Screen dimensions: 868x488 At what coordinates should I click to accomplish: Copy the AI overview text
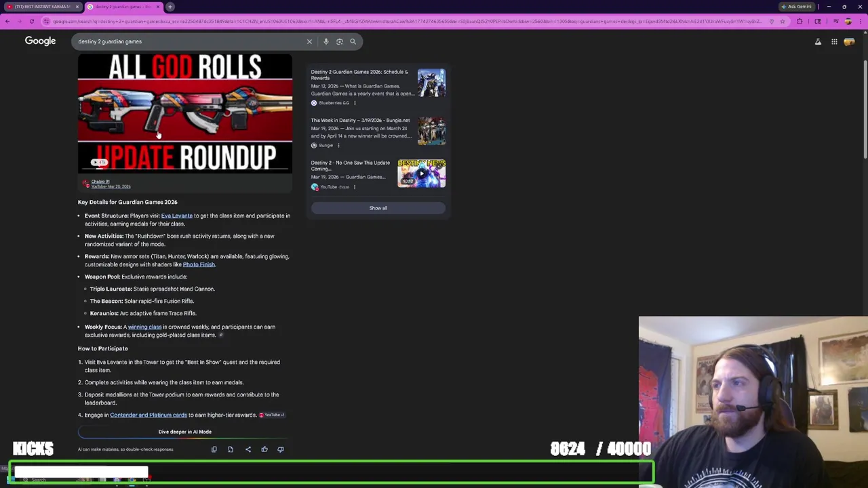(x=214, y=449)
